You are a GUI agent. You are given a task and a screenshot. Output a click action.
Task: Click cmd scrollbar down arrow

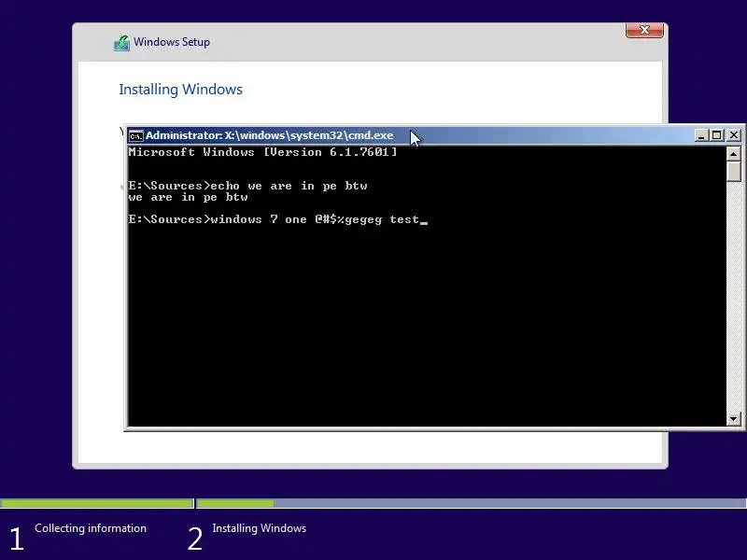(x=733, y=419)
